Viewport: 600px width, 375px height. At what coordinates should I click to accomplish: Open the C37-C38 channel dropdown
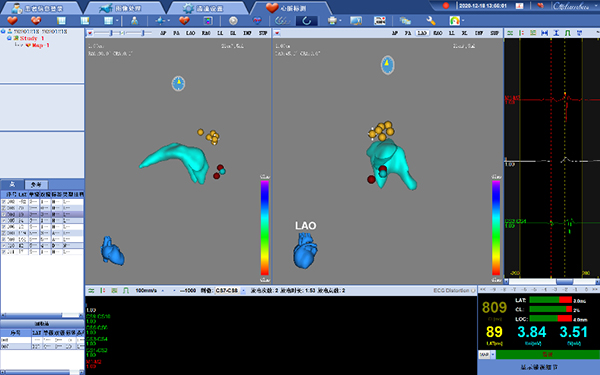pyautogui.click(x=243, y=291)
